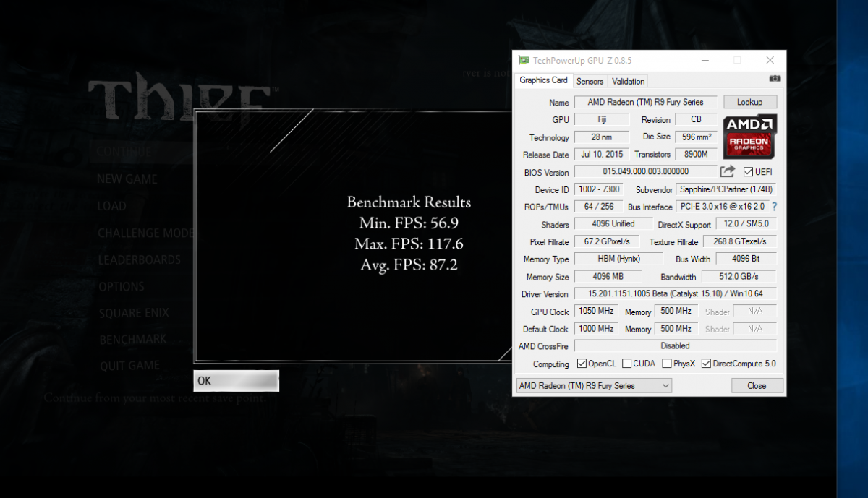Click 'Continue from your most recent save point.' hint
868x498 pixels.
[156, 398]
